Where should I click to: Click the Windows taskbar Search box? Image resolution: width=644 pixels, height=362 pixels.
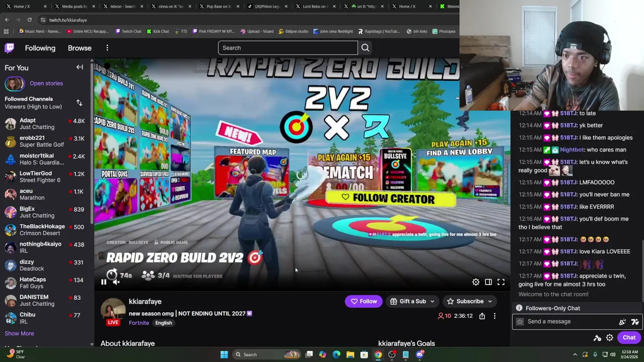[x=268, y=354]
